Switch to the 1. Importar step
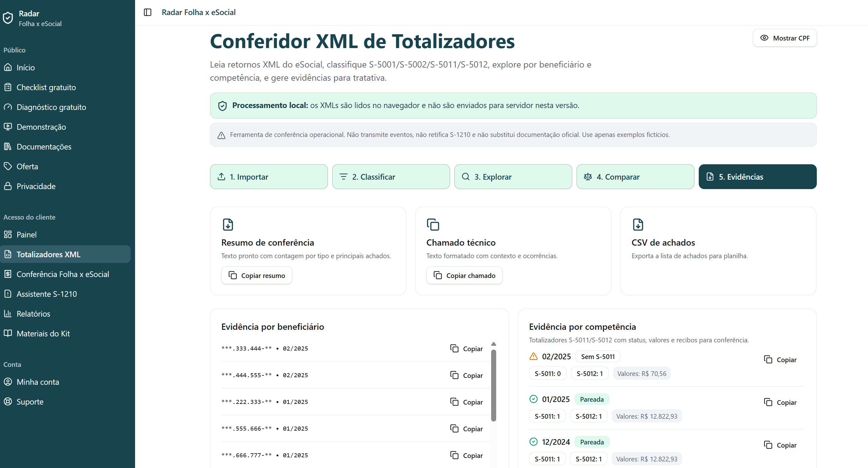 (269, 177)
